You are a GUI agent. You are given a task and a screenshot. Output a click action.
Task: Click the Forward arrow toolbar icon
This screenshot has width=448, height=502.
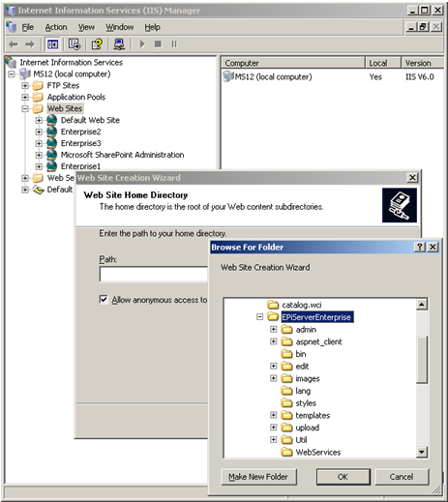click(30, 44)
